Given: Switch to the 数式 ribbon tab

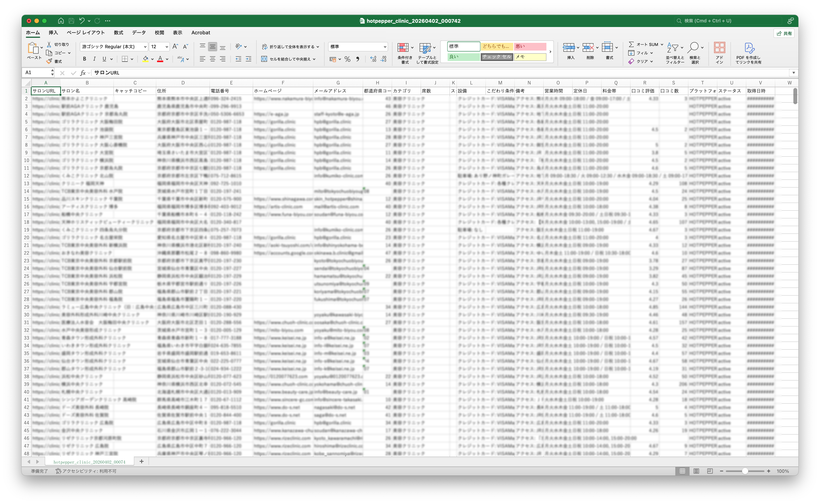Looking at the screenshot, I should click(118, 33).
